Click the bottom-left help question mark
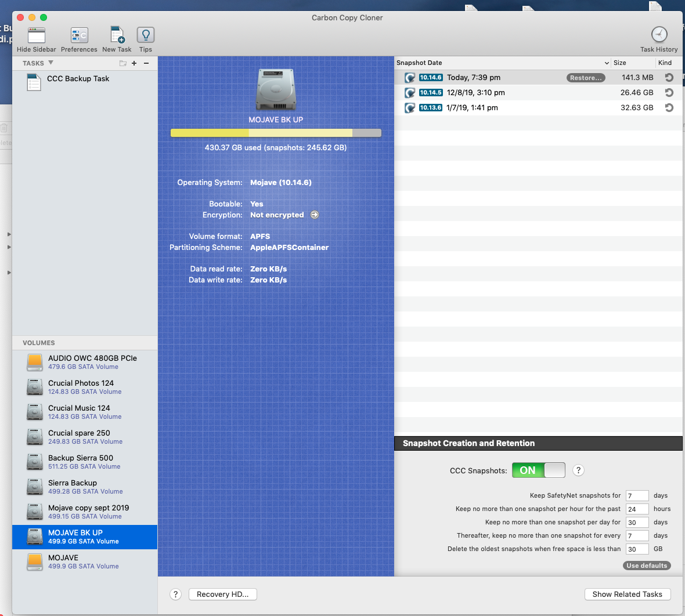Viewport: 685px width, 616px height. click(176, 594)
